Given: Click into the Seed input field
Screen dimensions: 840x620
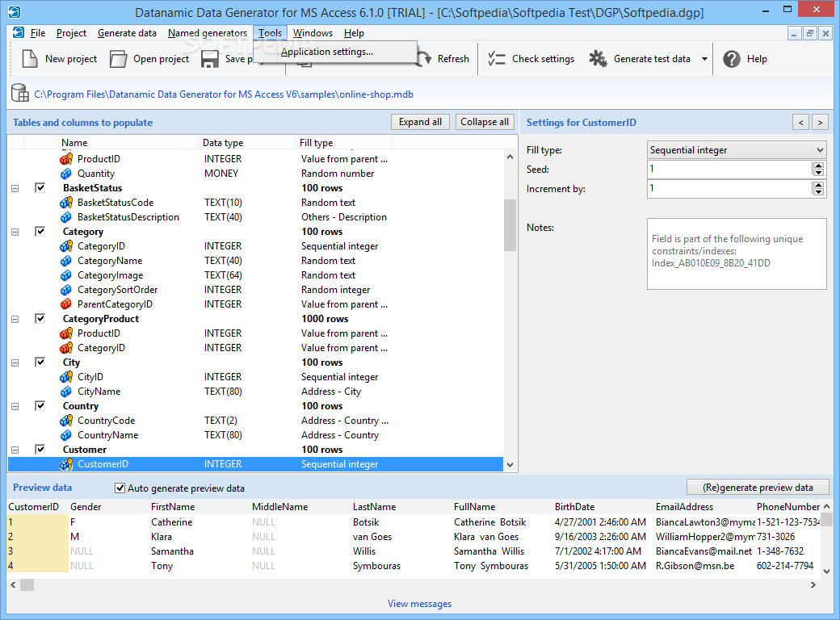Looking at the screenshot, I should point(729,170).
